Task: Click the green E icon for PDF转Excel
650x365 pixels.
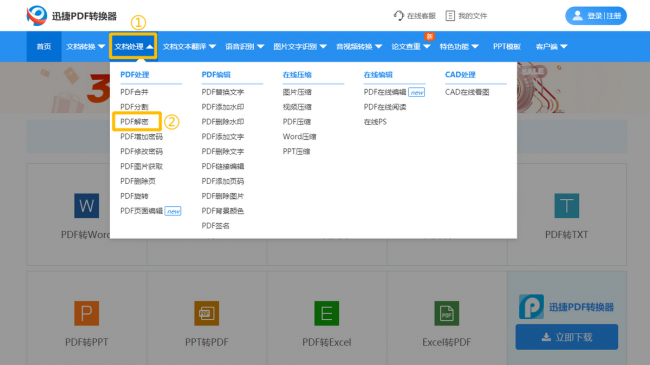Action: coord(327,313)
